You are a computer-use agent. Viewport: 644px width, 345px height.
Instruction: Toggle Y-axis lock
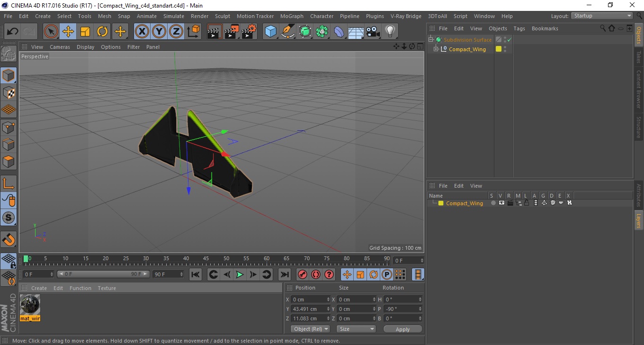[159, 32]
